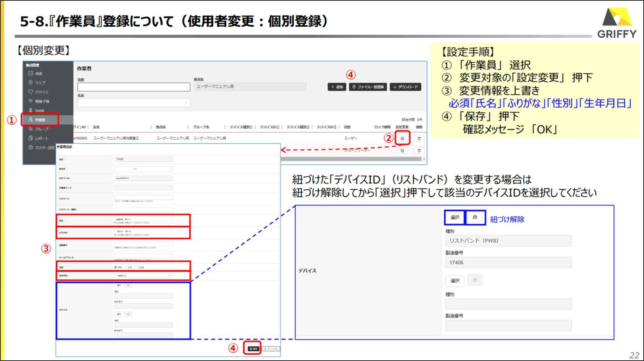Select the second gender radio button
Image resolution: width=644 pixels, height=361 pixels.
tap(125, 267)
